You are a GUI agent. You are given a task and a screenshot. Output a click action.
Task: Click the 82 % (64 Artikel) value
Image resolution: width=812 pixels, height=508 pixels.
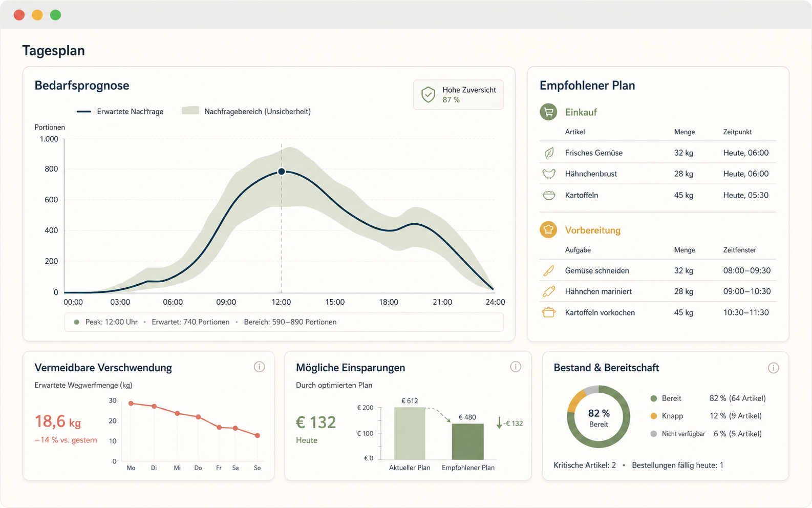coord(738,398)
